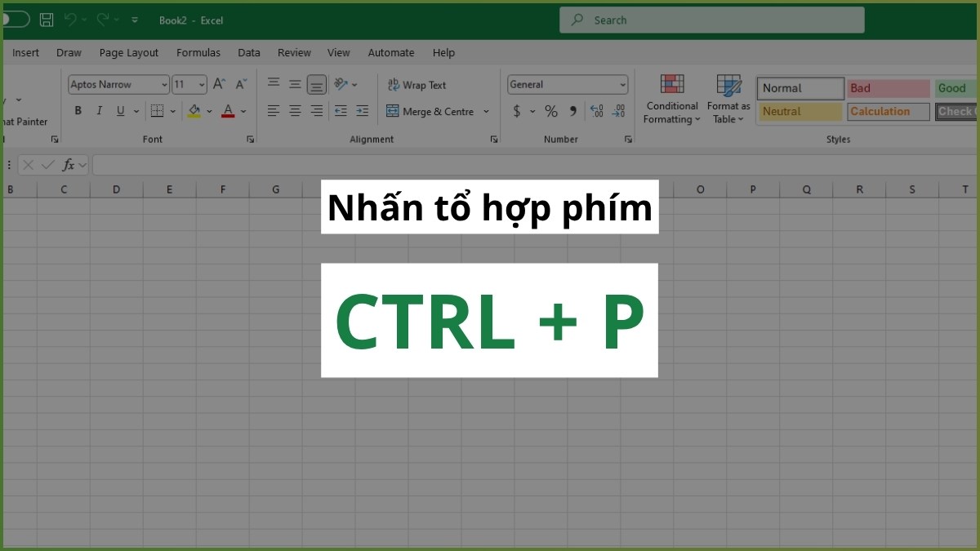
Task: Click the Comma Style icon
Action: click(572, 111)
